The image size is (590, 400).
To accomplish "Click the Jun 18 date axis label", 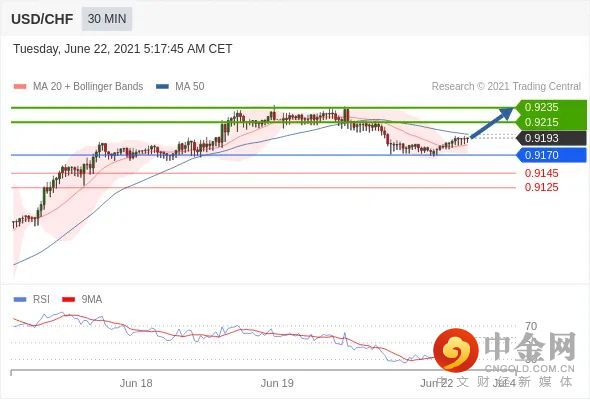I will coord(136,383).
